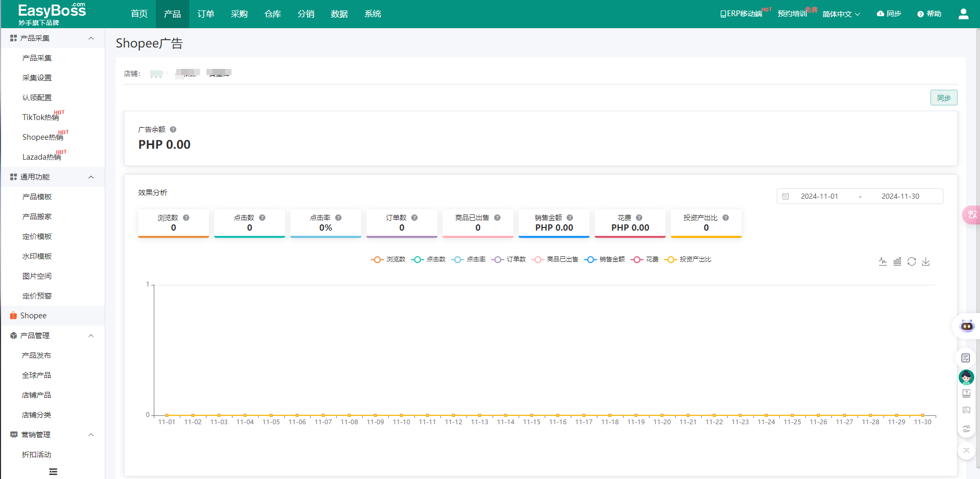Image resolution: width=980 pixels, height=479 pixels.
Task: Click help icon beside 投资产出比
Action: [726, 218]
